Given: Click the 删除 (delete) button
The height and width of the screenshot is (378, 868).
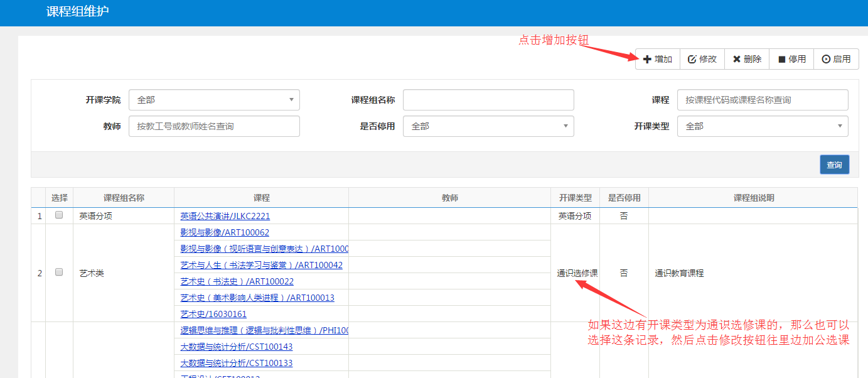Looking at the screenshot, I should 747,59.
